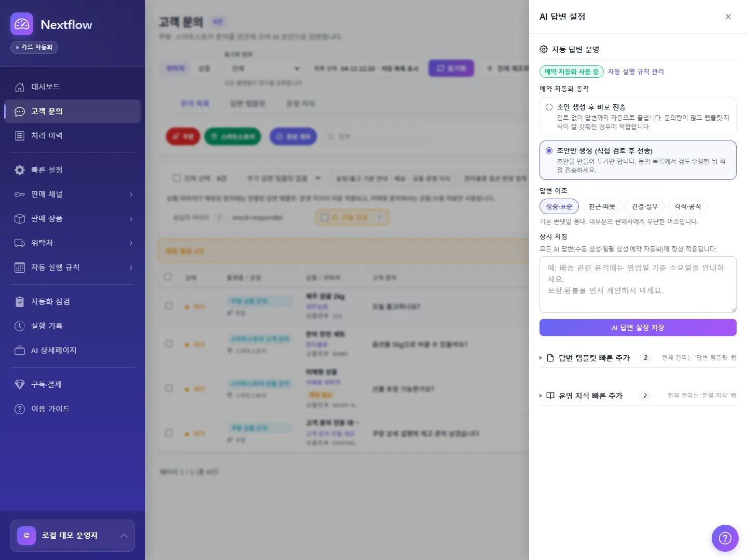
Task: Open 실행 기록 in the sidebar
Action: pos(73,326)
